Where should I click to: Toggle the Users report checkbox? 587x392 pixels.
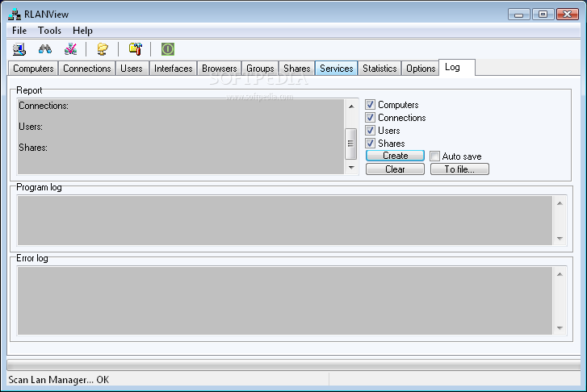371,130
